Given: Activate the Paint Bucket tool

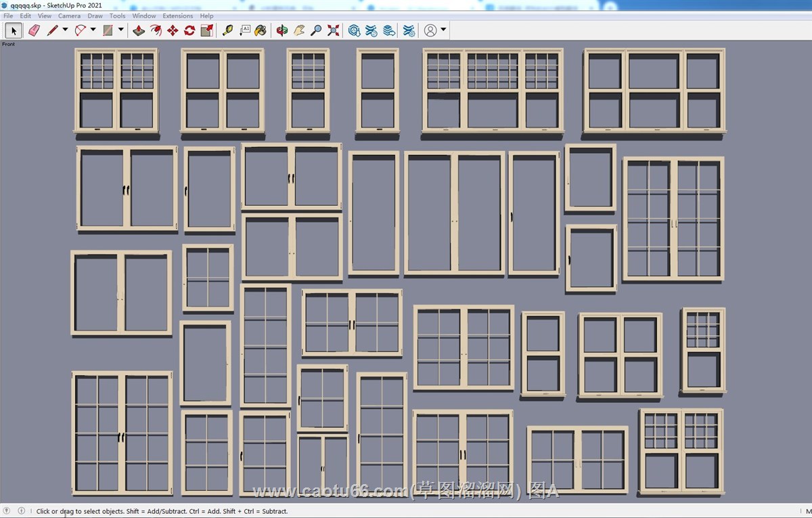Looking at the screenshot, I should pos(261,30).
